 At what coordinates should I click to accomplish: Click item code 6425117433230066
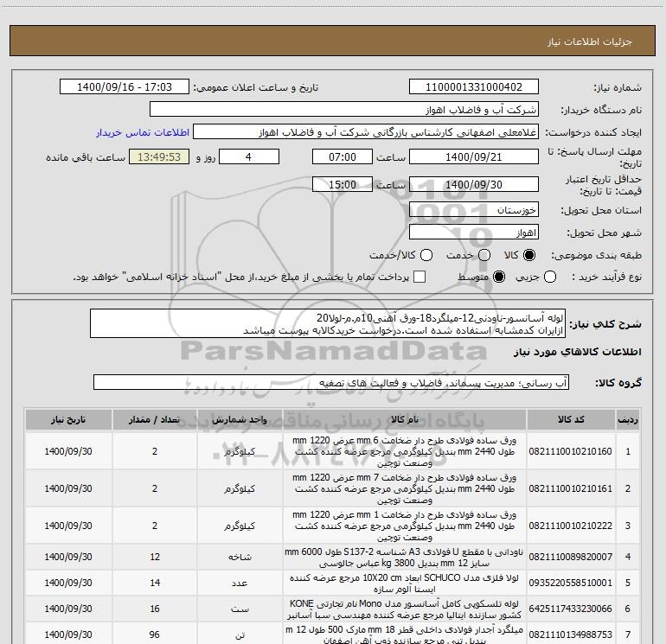(571, 609)
